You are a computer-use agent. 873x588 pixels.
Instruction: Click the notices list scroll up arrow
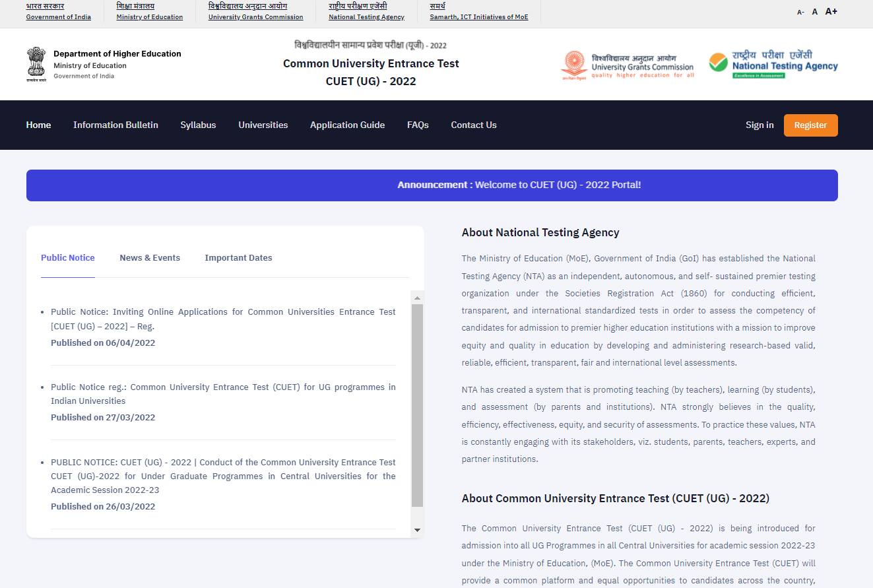click(417, 298)
